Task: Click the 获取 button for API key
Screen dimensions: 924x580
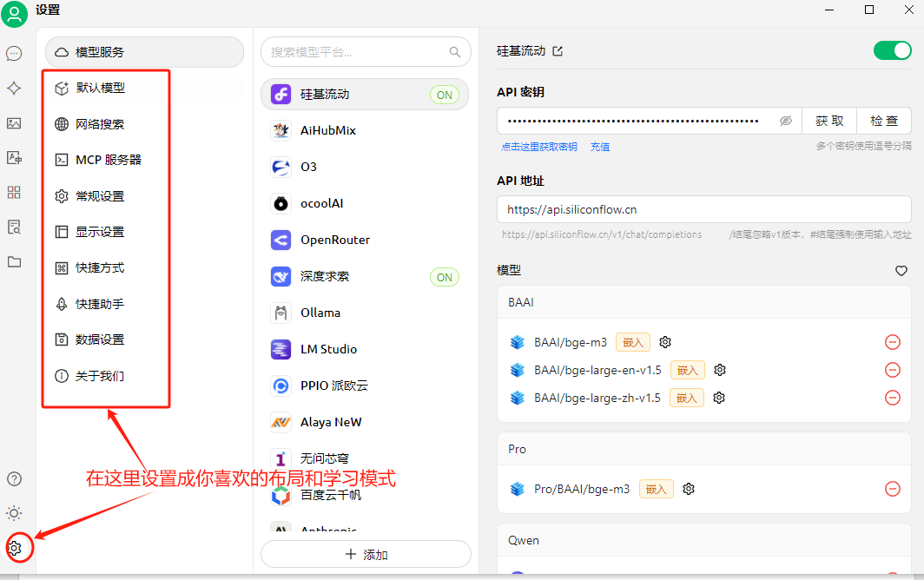Action: (828, 121)
